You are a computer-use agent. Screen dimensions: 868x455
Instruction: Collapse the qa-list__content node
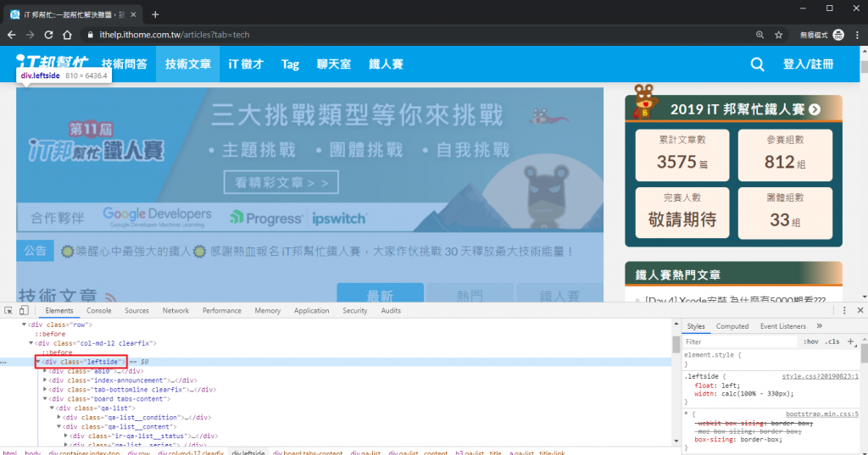58,427
